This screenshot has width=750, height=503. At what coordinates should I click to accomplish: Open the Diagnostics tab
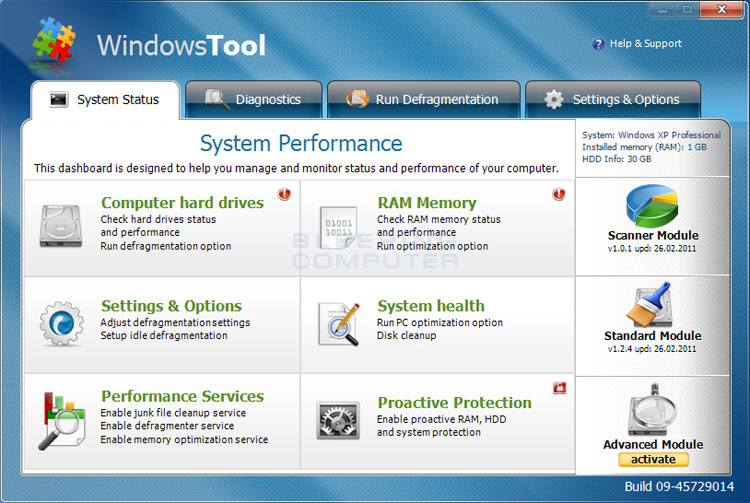[254, 99]
